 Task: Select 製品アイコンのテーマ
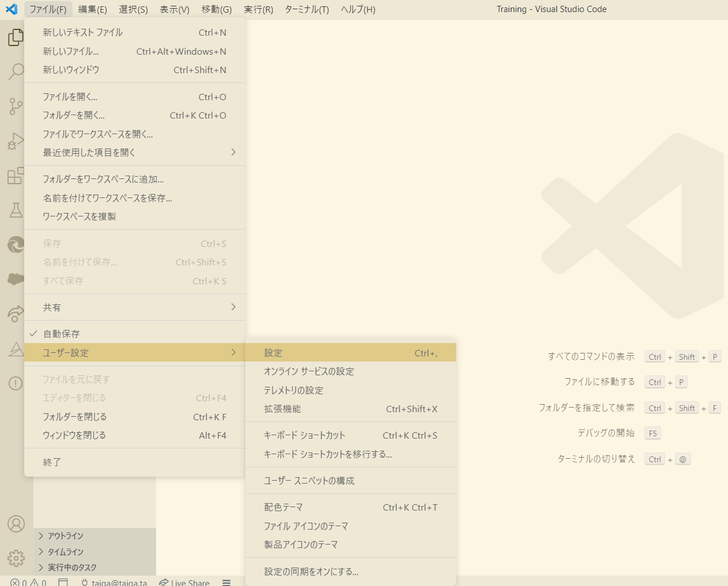coord(351,545)
